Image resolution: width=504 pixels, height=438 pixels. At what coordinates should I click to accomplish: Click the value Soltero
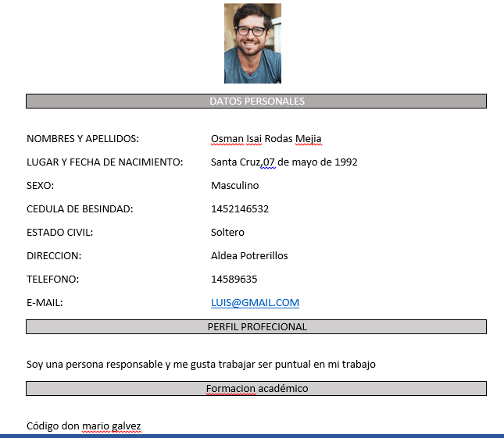pyautogui.click(x=227, y=233)
